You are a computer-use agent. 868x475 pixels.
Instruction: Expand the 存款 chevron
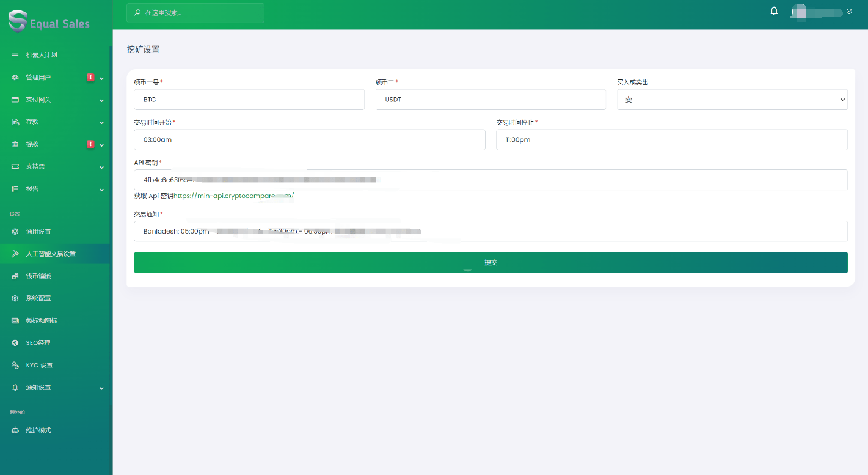click(101, 123)
